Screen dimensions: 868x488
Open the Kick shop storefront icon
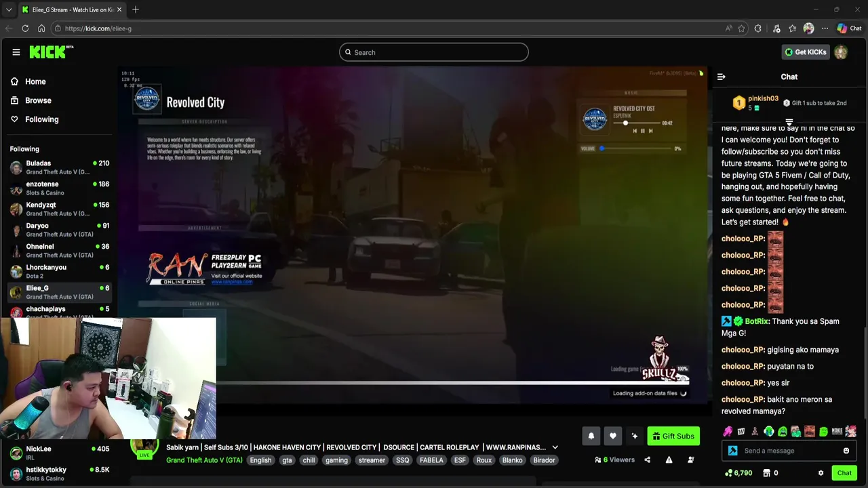pyautogui.click(x=766, y=473)
